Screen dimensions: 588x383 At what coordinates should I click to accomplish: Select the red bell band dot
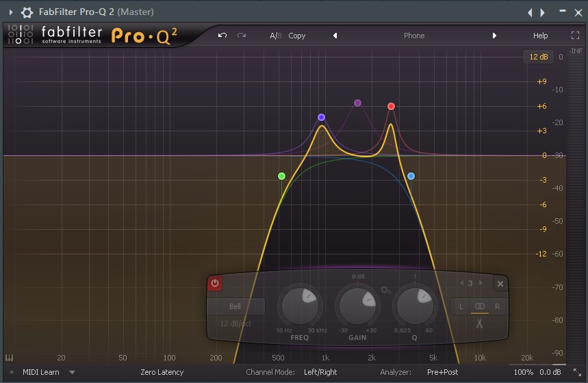click(391, 107)
